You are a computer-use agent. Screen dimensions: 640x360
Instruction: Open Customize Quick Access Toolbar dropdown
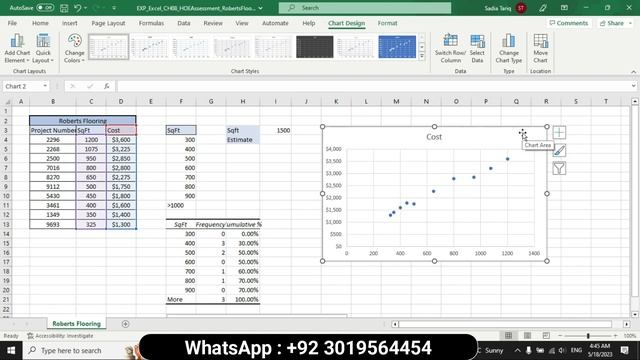[114, 8]
